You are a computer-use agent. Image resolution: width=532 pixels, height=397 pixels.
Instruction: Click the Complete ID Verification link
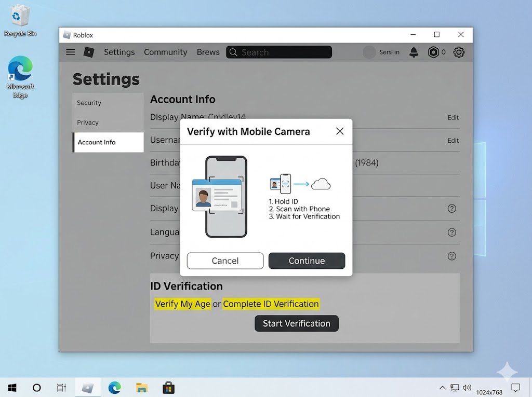pos(271,304)
